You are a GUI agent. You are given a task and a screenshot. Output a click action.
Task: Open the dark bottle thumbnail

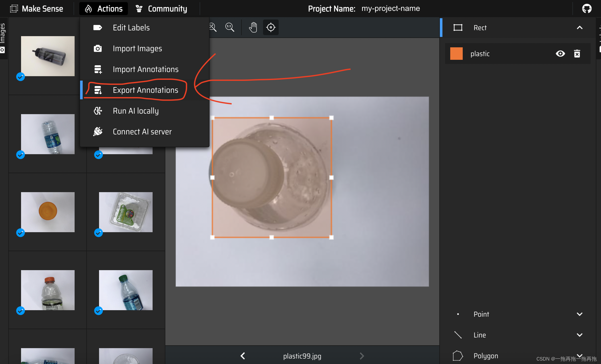(48, 56)
